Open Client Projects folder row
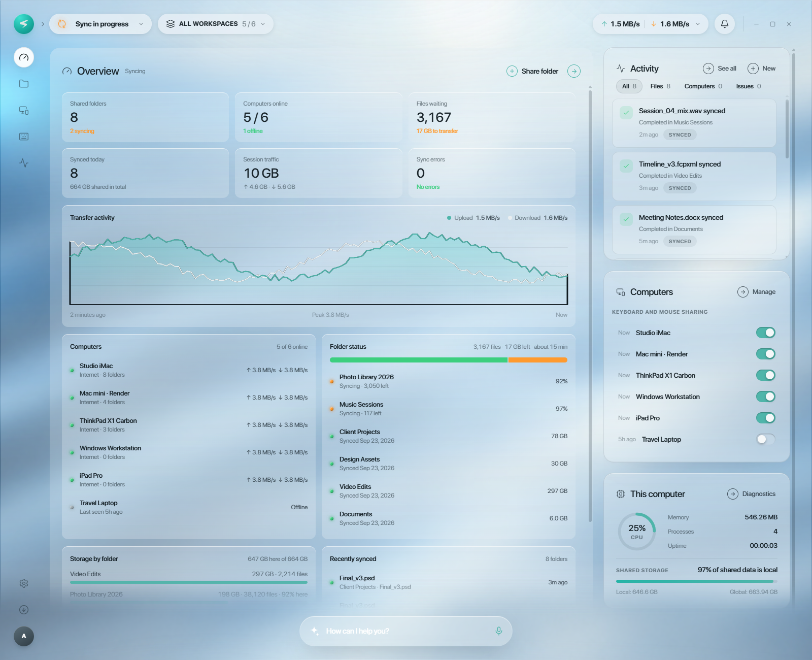 [x=449, y=436]
